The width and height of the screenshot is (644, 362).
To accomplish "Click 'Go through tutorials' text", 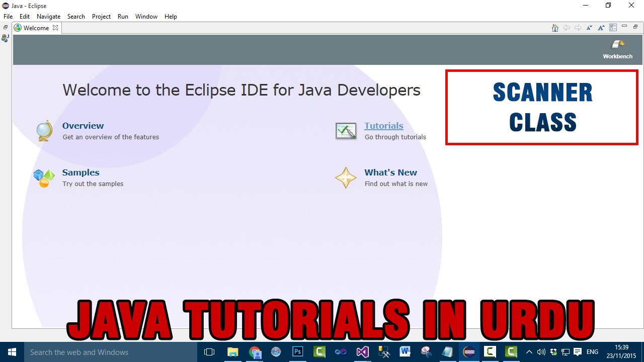I will (395, 137).
